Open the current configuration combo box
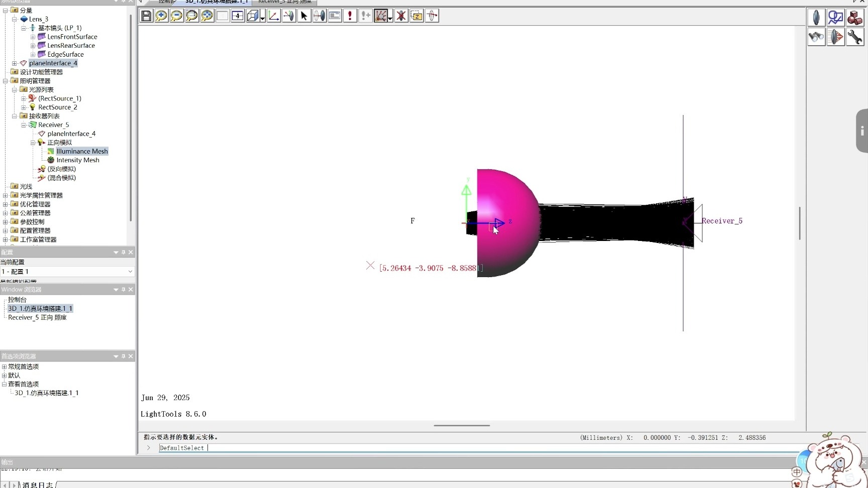The height and width of the screenshot is (488, 868). pos(67,272)
